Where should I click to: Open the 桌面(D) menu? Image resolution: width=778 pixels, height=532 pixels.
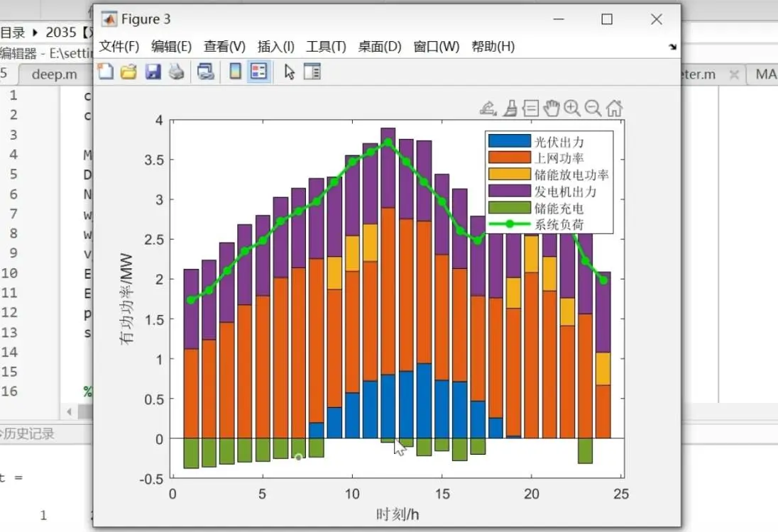pos(380,47)
